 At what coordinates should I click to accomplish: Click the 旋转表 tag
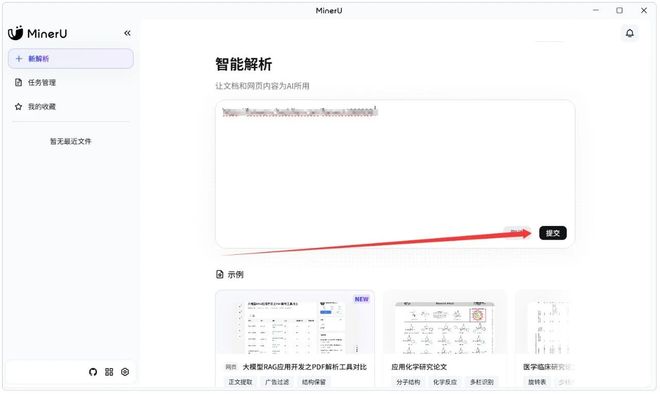coord(537,382)
